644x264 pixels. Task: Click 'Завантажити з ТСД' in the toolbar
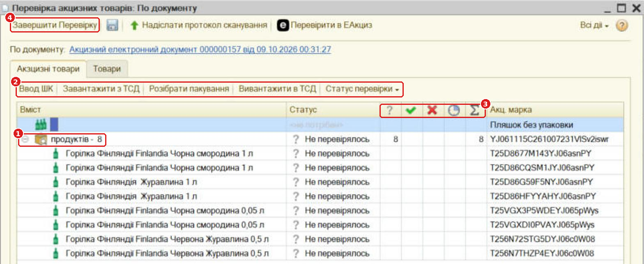101,89
